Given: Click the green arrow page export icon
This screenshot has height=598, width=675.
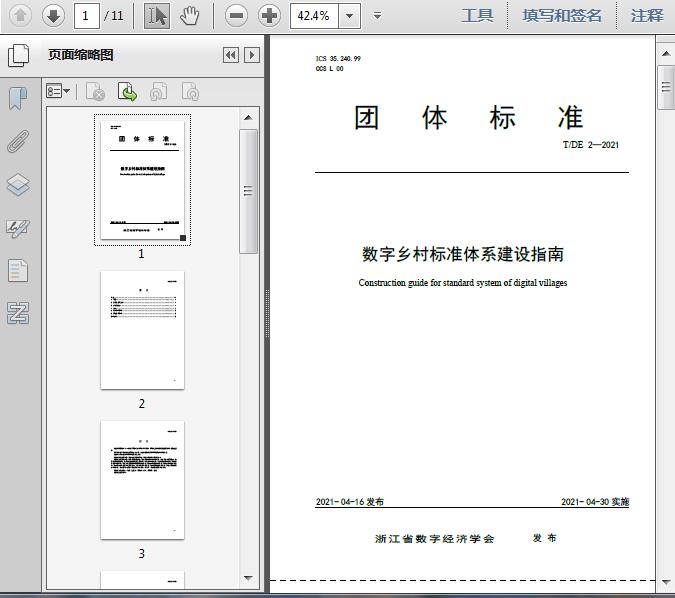Looking at the screenshot, I should click(127, 92).
